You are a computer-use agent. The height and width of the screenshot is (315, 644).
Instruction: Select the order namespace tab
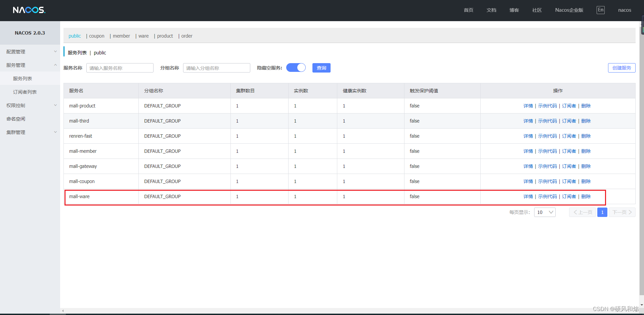(x=187, y=36)
